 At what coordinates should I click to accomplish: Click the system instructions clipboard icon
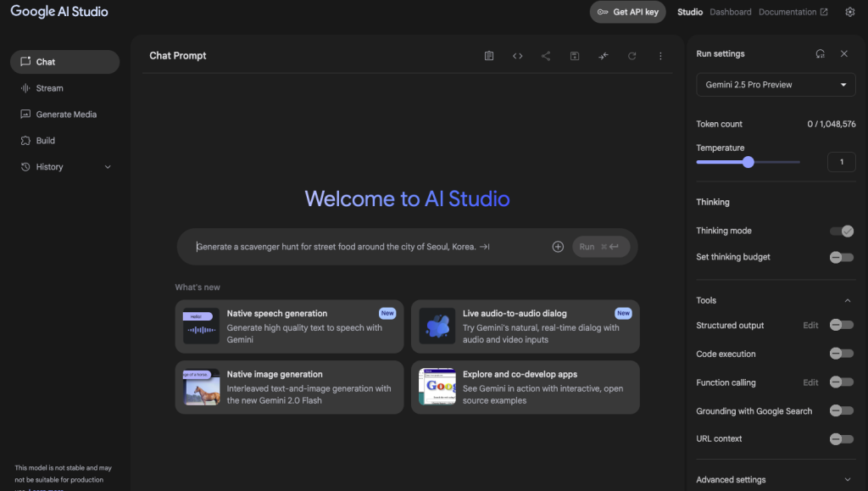tap(489, 56)
